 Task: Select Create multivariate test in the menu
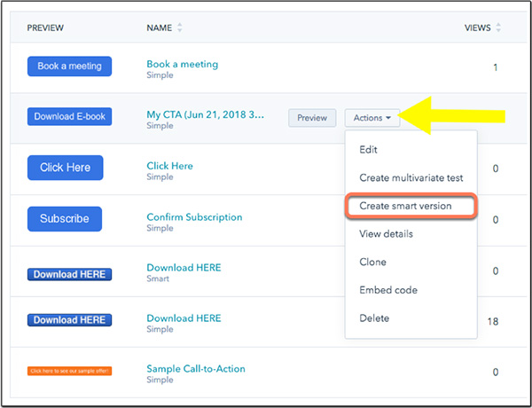(411, 178)
